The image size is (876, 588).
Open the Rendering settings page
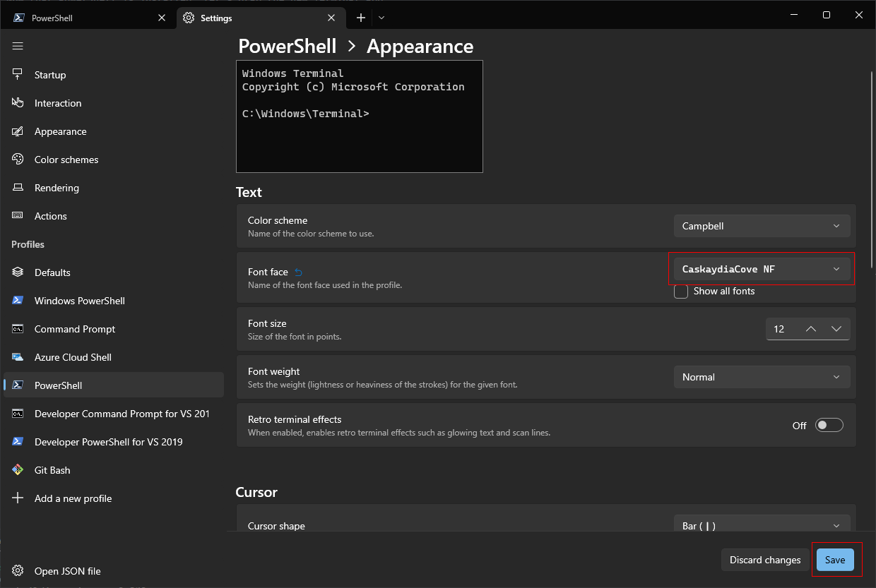coord(114,188)
